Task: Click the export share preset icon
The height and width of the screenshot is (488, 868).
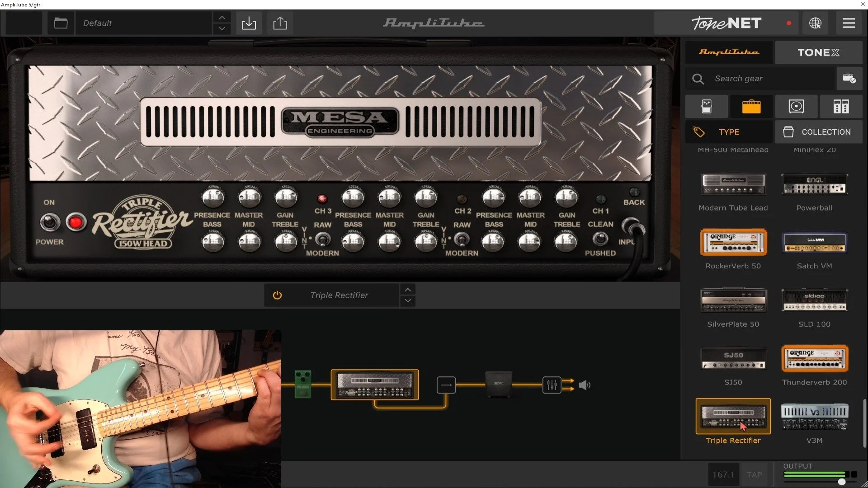Action: tap(280, 23)
